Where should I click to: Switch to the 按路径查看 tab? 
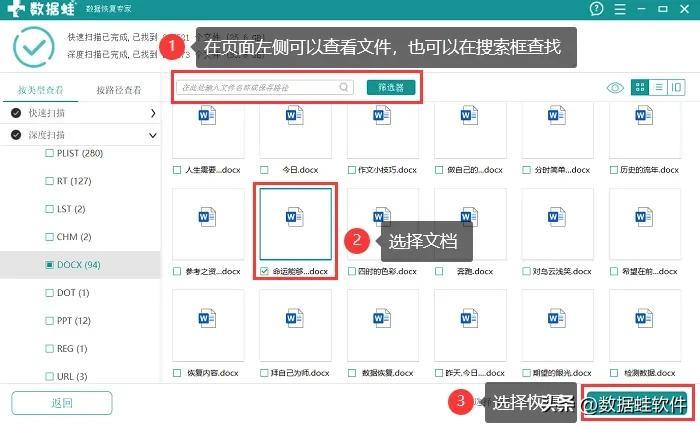pos(119,90)
